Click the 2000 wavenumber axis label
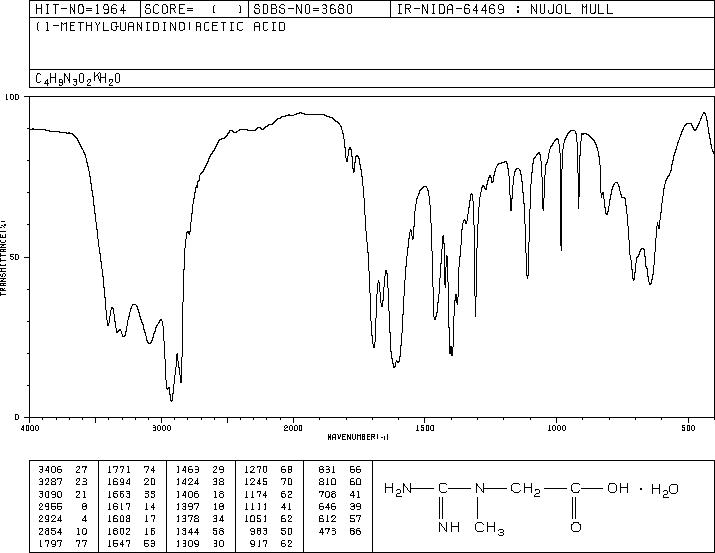715x553 pixels. pos(293,428)
